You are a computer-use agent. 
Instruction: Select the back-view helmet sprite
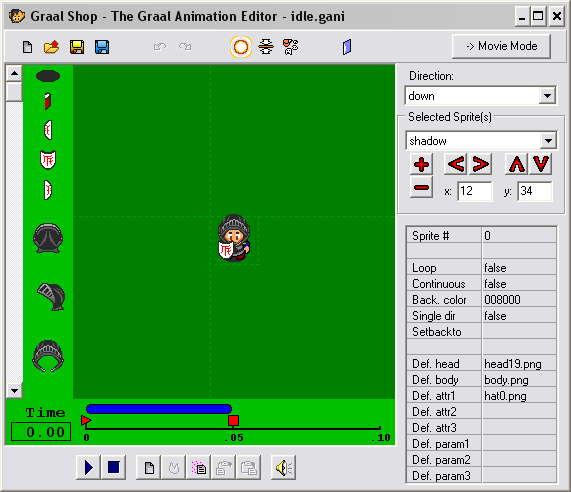[48, 238]
